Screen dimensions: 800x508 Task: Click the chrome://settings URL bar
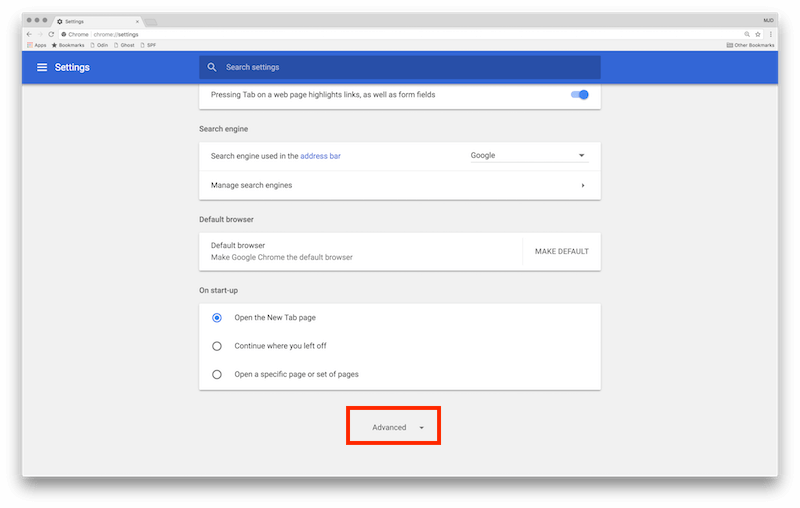pos(403,34)
